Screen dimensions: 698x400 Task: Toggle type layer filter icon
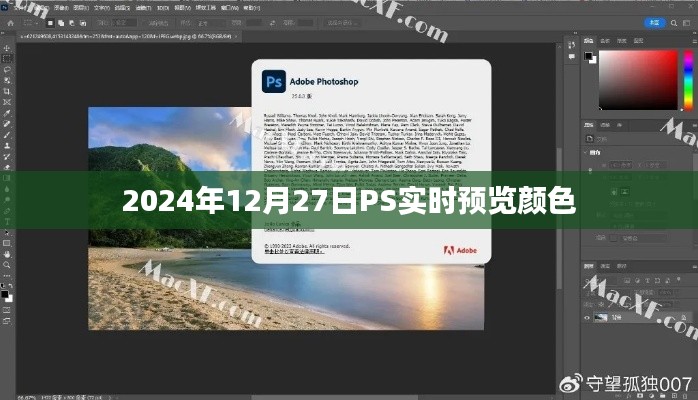[647, 280]
